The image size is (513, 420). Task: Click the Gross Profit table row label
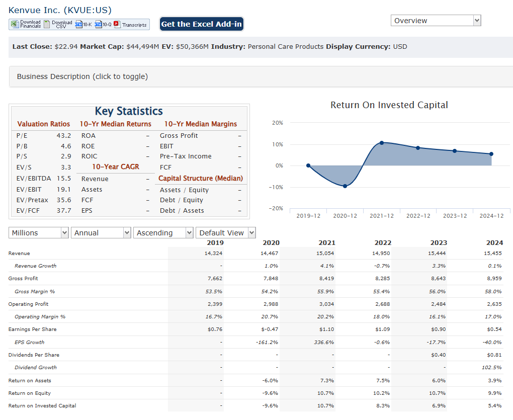(x=23, y=279)
